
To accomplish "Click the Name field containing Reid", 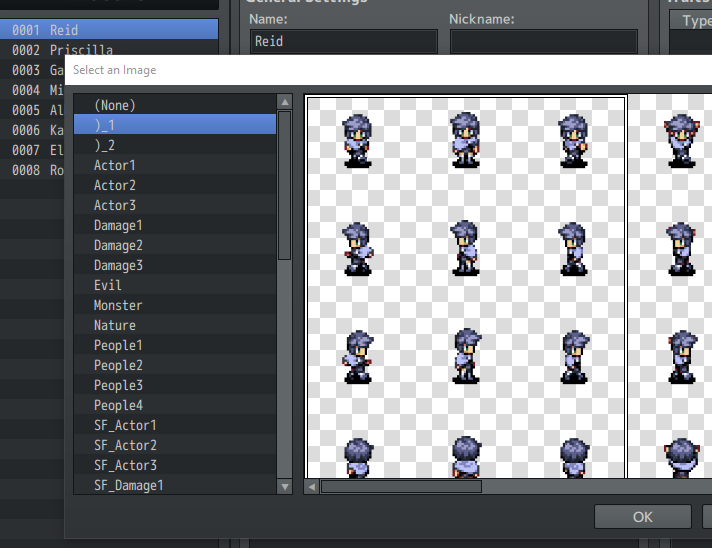I will (x=344, y=41).
